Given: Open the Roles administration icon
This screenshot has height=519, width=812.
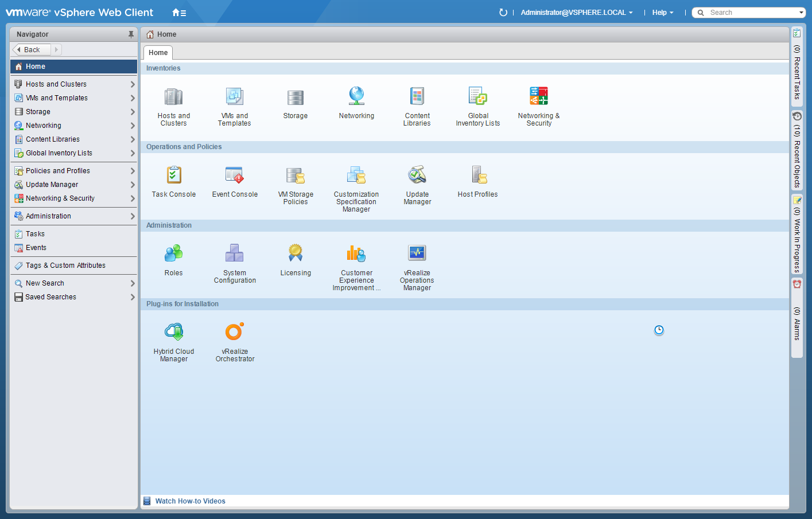Looking at the screenshot, I should point(173,253).
